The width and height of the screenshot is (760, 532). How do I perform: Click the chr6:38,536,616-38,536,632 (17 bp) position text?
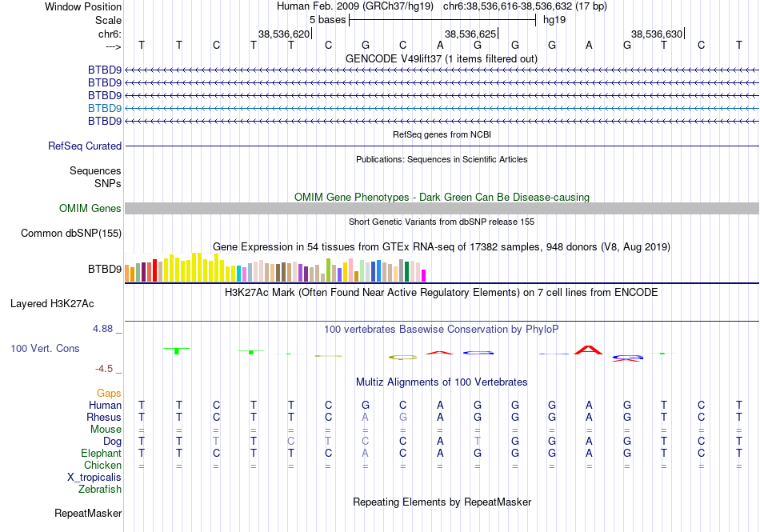click(x=525, y=6)
